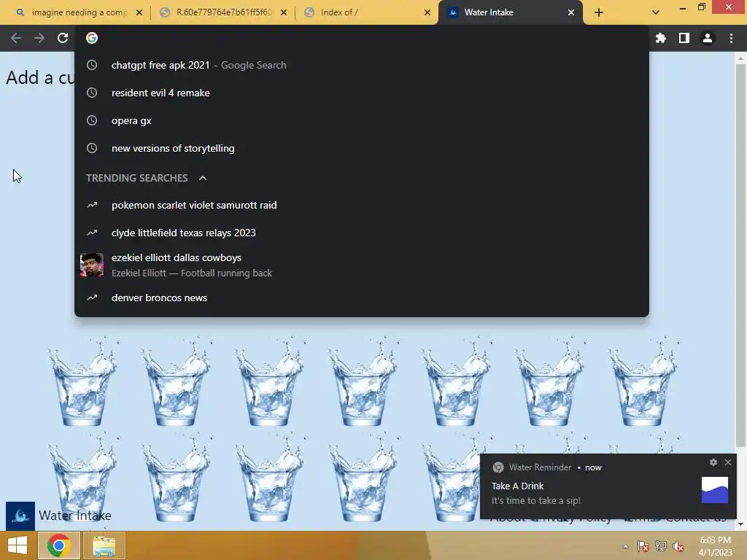The height and width of the screenshot is (560, 747).
Task: Click the Chrome taskbar icon
Action: (58, 545)
